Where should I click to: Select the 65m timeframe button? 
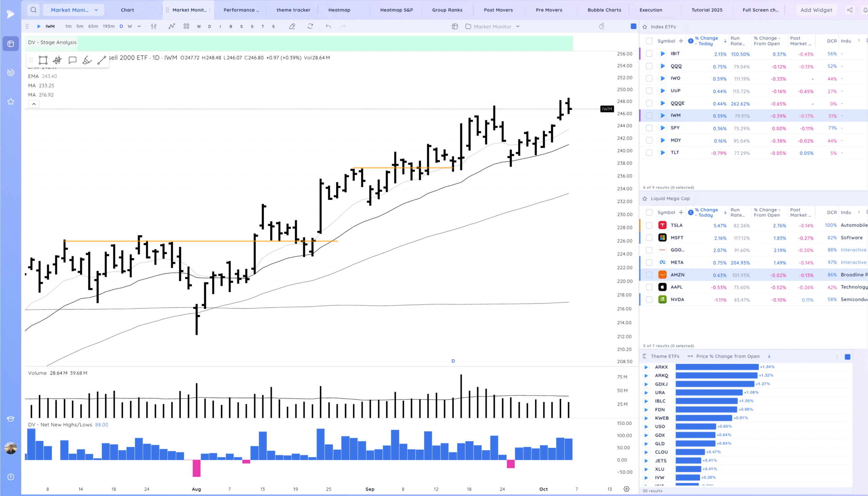point(93,26)
